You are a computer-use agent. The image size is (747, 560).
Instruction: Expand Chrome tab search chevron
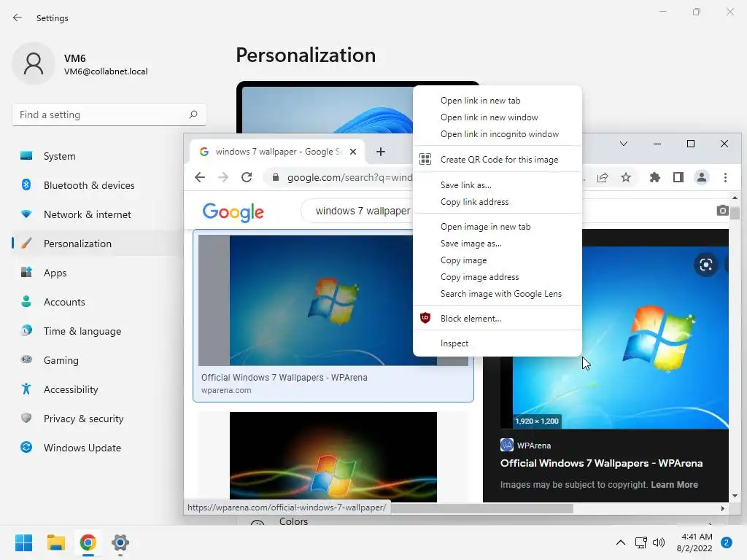[x=623, y=144]
